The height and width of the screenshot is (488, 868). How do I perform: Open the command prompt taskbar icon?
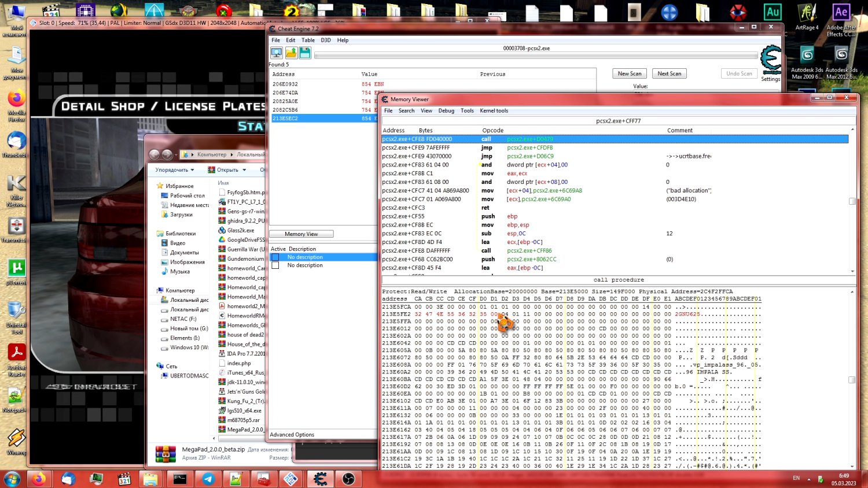point(180,479)
